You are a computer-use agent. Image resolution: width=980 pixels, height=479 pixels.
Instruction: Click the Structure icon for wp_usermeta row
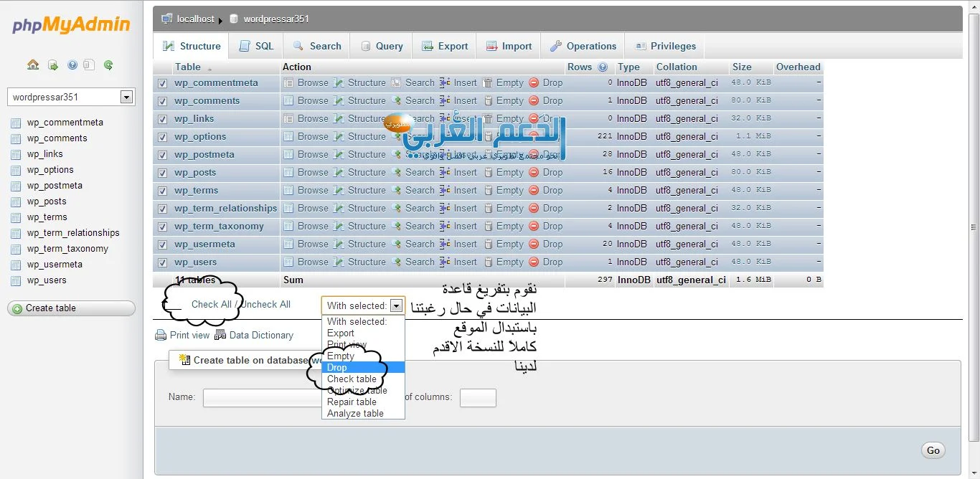click(339, 245)
